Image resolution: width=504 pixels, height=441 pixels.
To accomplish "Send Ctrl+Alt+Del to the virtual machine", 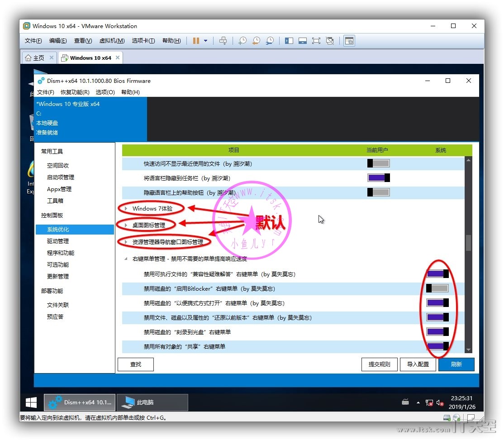I will click(x=223, y=41).
